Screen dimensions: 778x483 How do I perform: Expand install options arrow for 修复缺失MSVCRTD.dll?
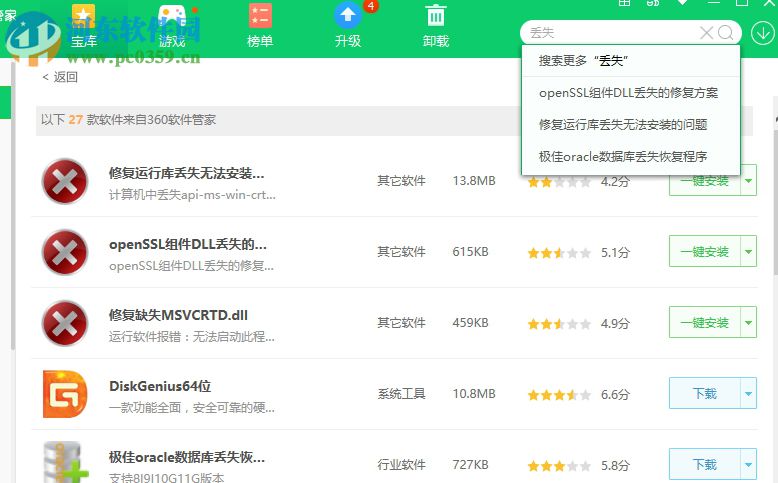point(748,323)
